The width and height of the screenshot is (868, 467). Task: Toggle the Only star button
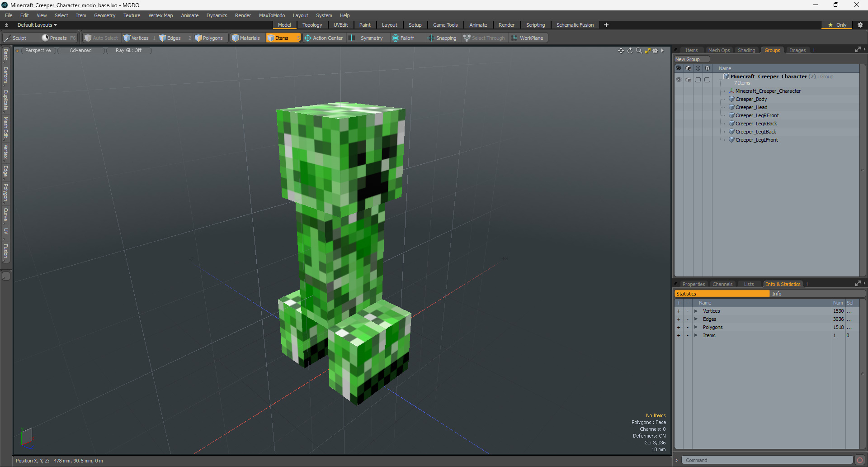pos(837,25)
